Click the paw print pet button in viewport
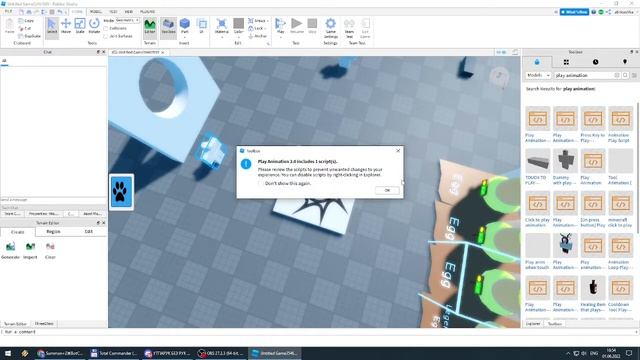The width and height of the screenshot is (640, 360). point(120,191)
